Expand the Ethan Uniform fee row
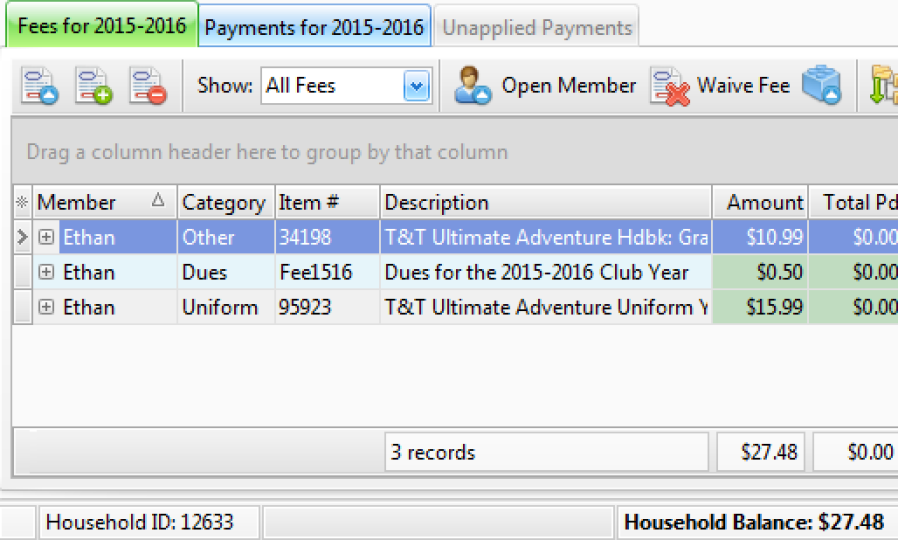The image size is (898, 540). pos(46,307)
